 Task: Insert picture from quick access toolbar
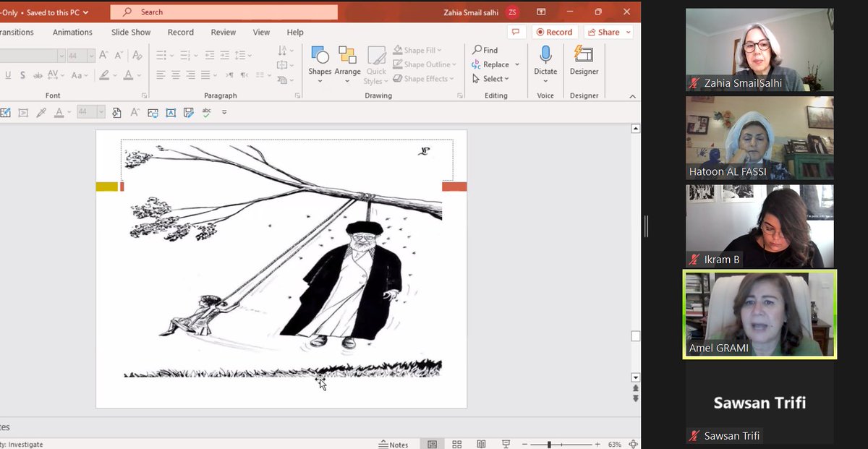[x=153, y=112]
